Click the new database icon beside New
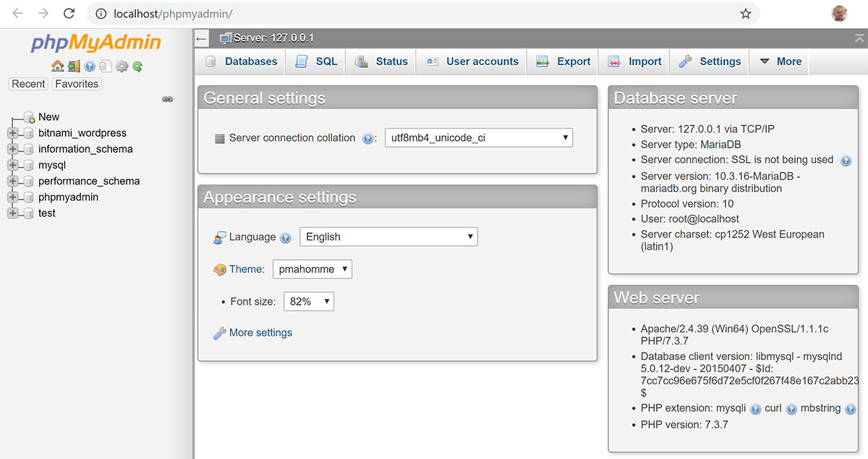The width and height of the screenshot is (868, 459). 29,117
